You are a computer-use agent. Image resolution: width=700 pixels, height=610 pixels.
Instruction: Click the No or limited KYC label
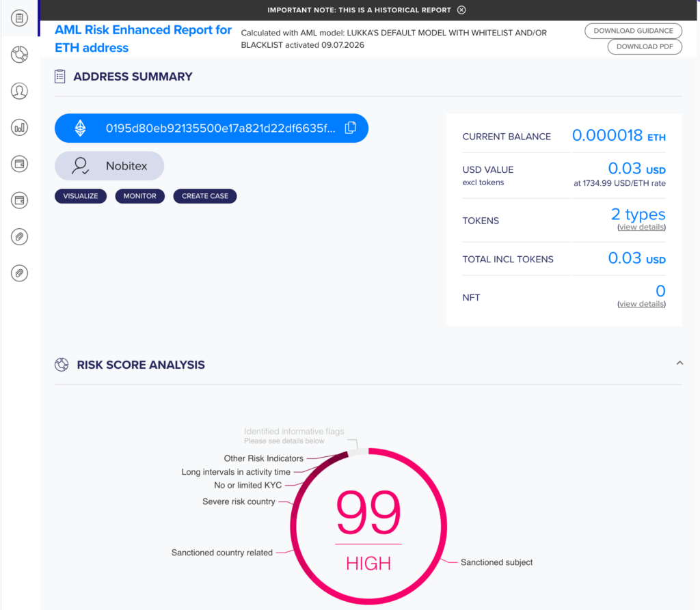coord(247,485)
